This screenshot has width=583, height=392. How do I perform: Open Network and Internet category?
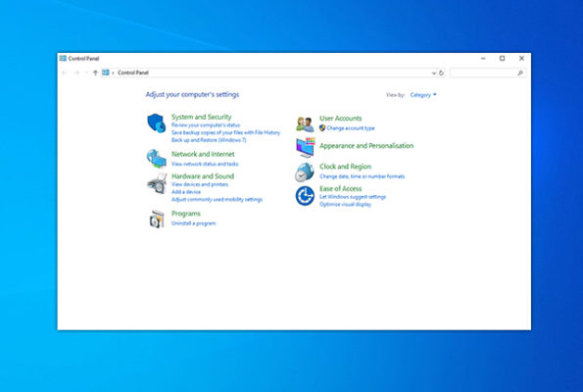(203, 154)
